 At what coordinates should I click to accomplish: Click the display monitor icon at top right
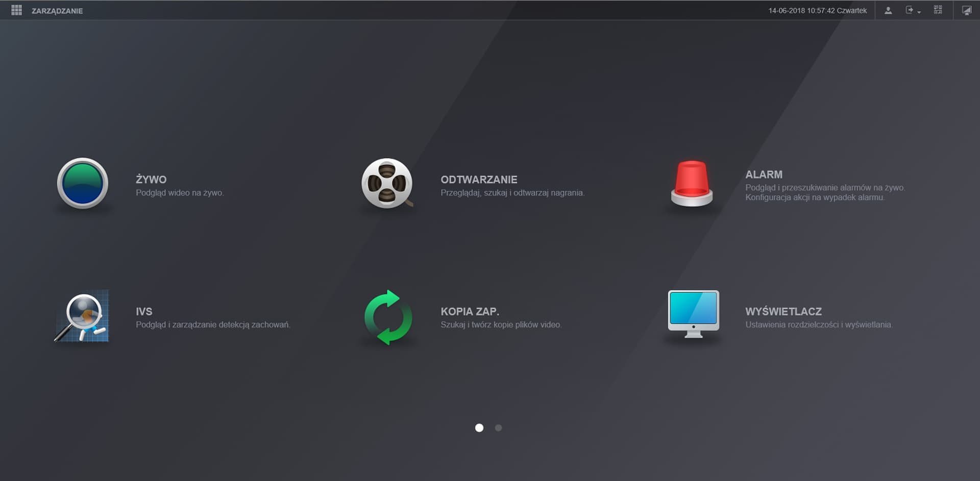tap(966, 10)
